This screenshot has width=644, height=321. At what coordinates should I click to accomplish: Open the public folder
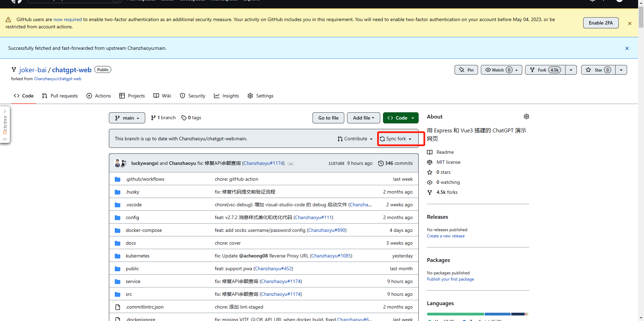coord(132,268)
